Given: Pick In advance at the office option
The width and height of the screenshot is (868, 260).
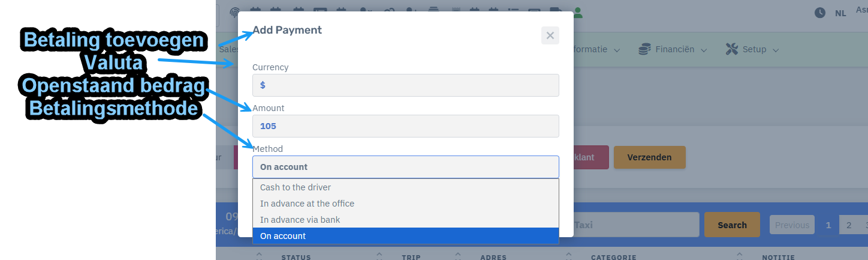Looking at the screenshot, I should tap(406, 204).
